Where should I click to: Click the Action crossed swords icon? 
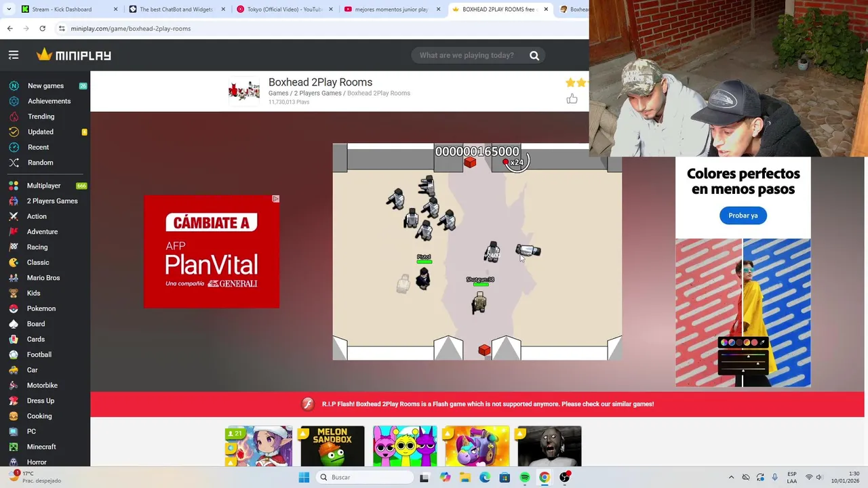coord(14,216)
